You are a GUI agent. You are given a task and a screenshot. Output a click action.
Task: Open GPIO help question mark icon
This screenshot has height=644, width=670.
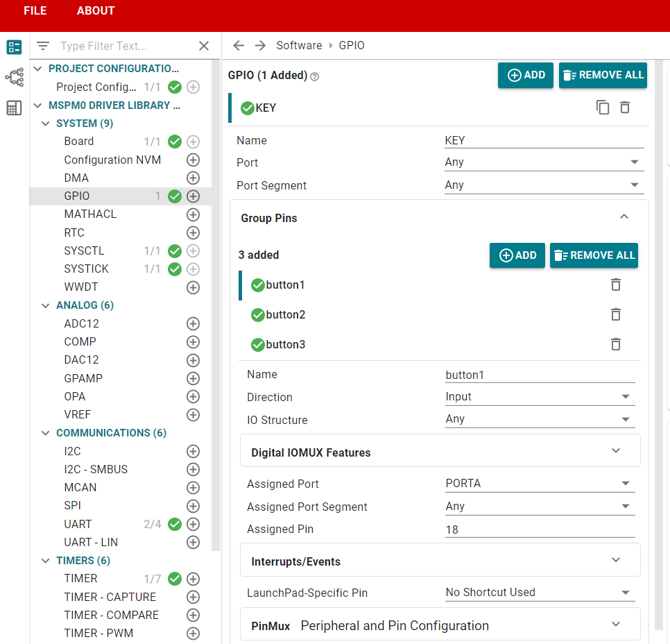(314, 76)
